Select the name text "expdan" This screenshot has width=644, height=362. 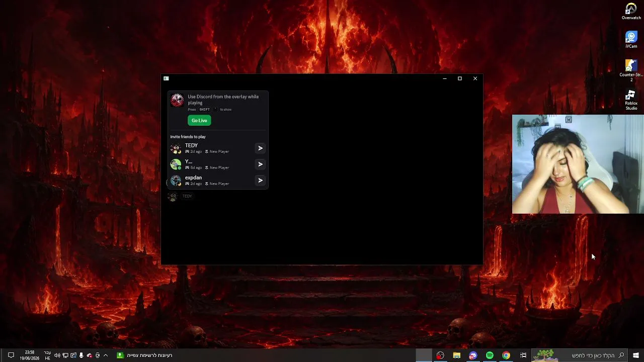(193, 177)
